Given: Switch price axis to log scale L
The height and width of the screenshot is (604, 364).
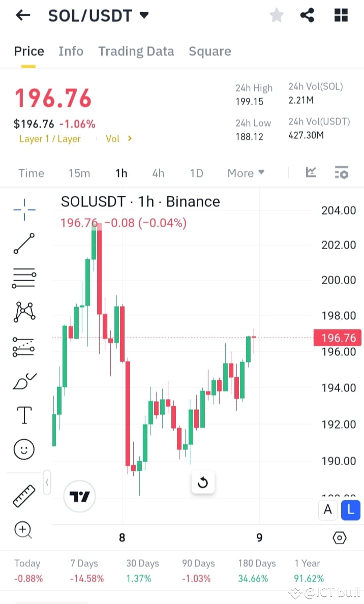Looking at the screenshot, I should pyautogui.click(x=350, y=510).
